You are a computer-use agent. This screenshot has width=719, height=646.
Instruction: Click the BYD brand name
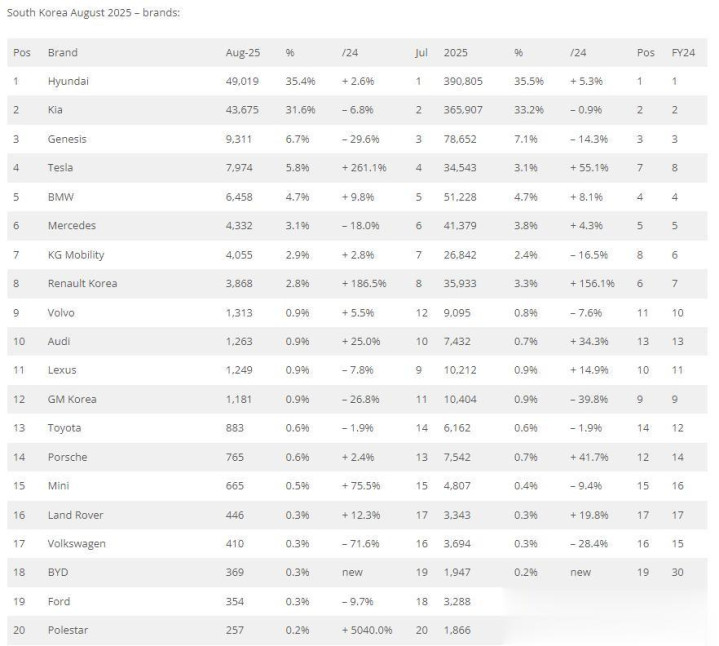coord(59,572)
